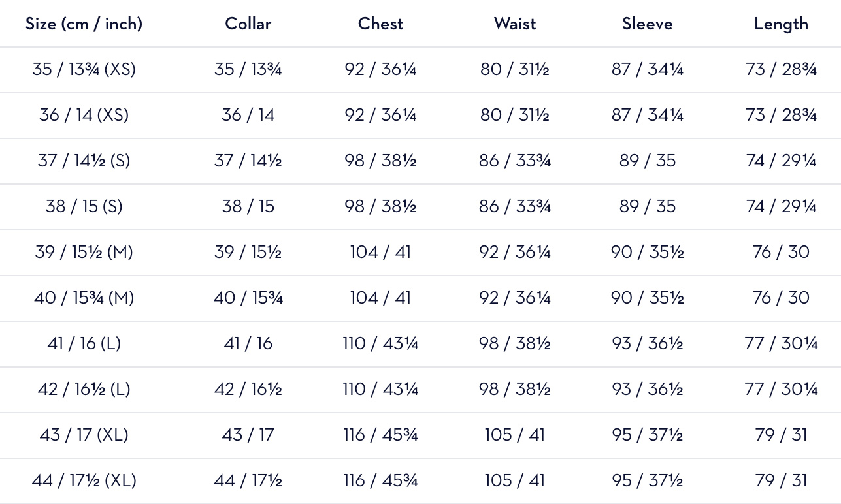This screenshot has width=841, height=504.
Task: Click the 44 / 17½ (XL) size label
Action: pyautogui.click(x=84, y=480)
